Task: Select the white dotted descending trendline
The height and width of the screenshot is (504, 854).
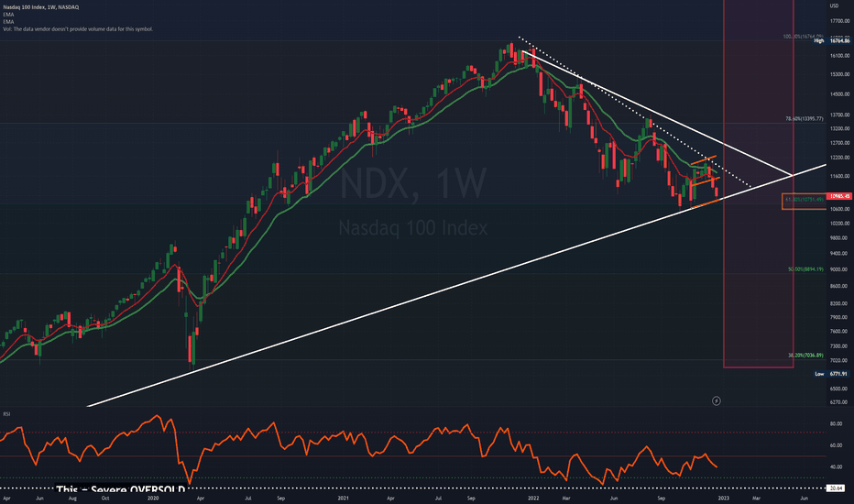Action: click(635, 112)
